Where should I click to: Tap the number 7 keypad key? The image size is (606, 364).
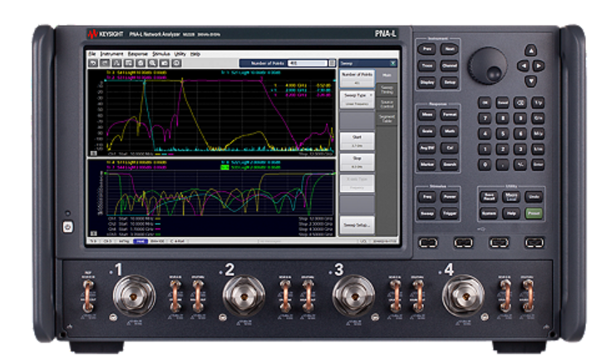tap(485, 118)
